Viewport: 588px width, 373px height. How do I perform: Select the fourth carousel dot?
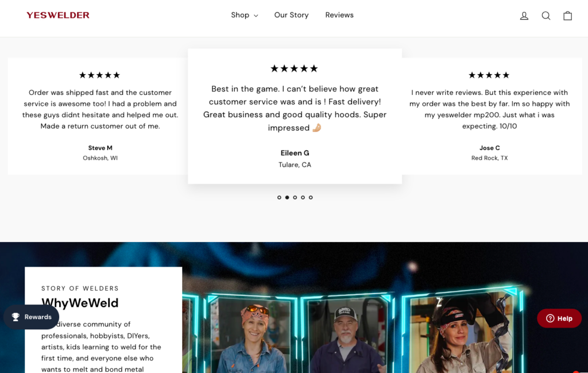(x=303, y=197)
